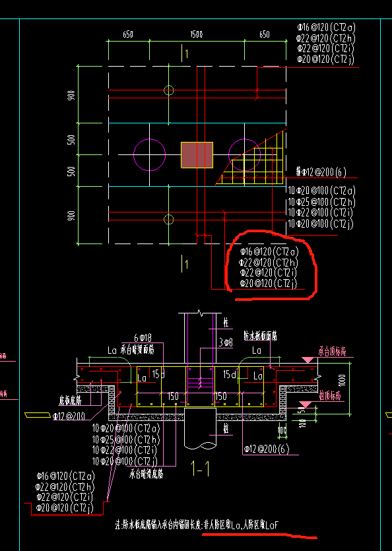This screenshot has height=551, width=392.
Task: Click the 箍Φ12@200(6) stirrup label
Action: (x=321, y=172)
